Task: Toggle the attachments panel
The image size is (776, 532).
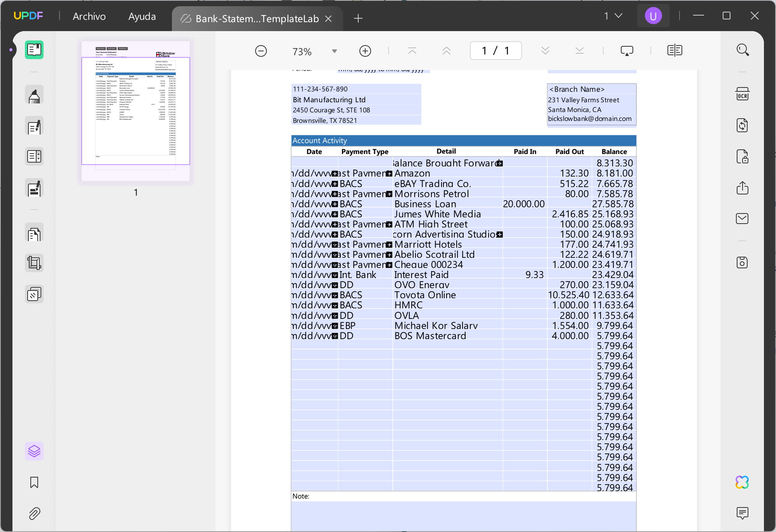Action: click(x=34, y=513)
